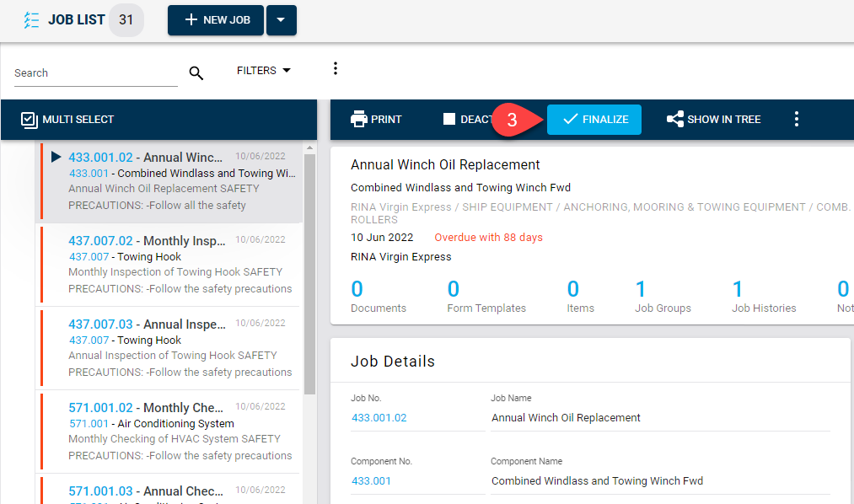Image resolution: width=854 pixels, height=504 pixels.
Task: Open the New Job dropdown arrow
Action: (281, 20)
